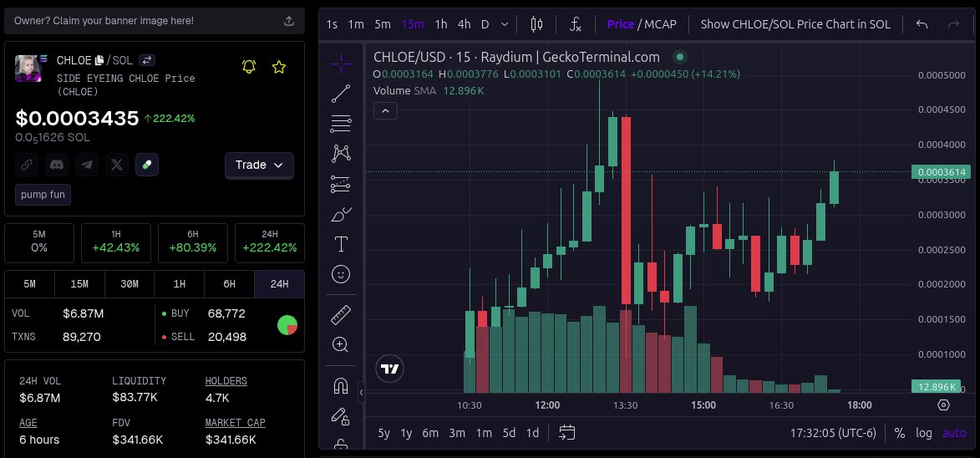Activate the zoom in tool

click(x=341, y=345)
